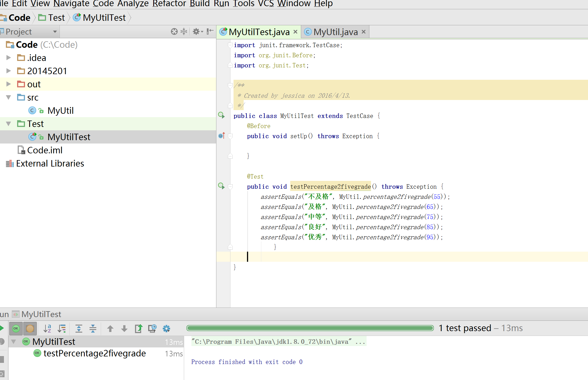Viewport: 588px width, 380px height.
Task: Click the test progress bar
Action: tap(310, 328)
